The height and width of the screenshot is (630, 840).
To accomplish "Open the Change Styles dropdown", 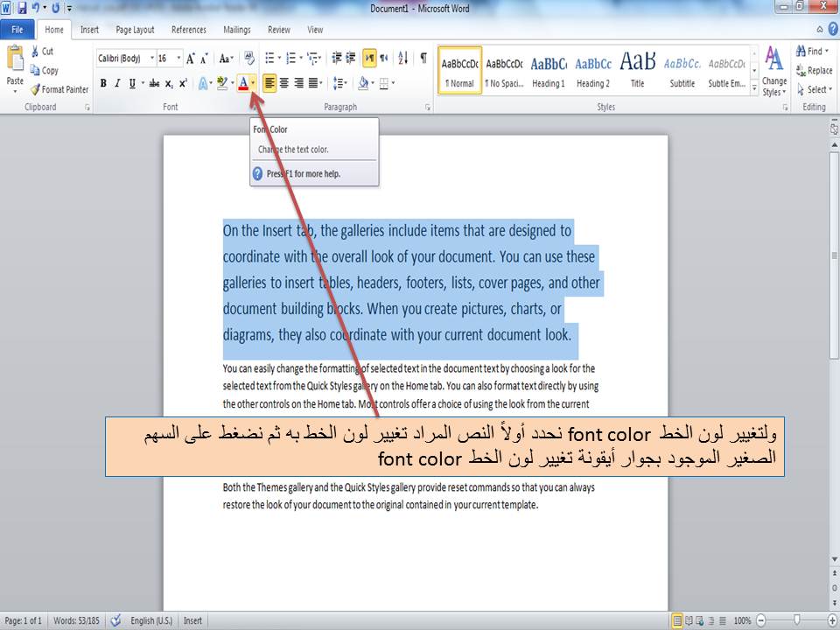I will click(x=774, y=71).
